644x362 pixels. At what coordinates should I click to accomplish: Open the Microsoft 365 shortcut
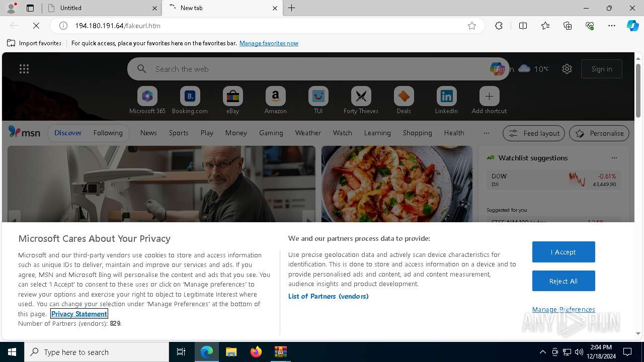click(147, 100)
